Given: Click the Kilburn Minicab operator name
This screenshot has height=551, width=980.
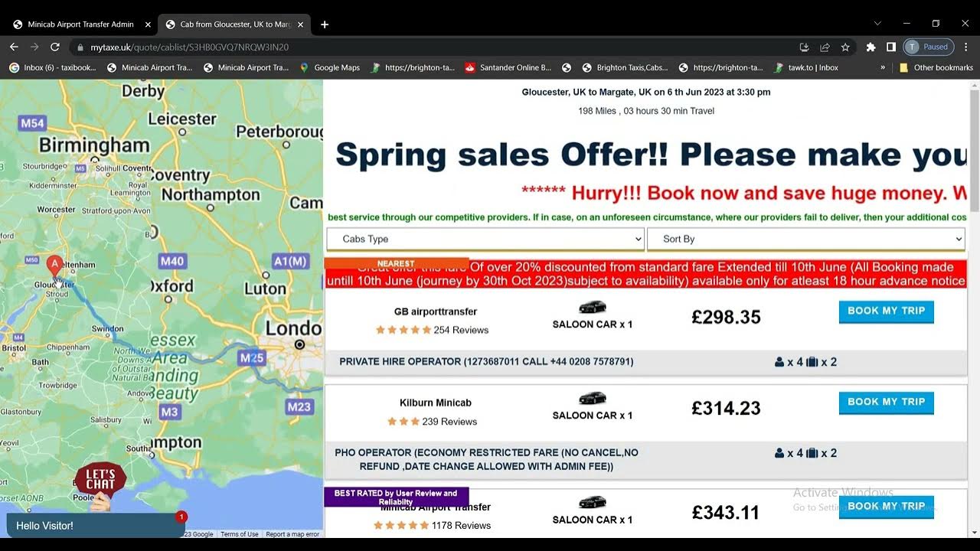Looking at the screenshot, I should point(436,403).
